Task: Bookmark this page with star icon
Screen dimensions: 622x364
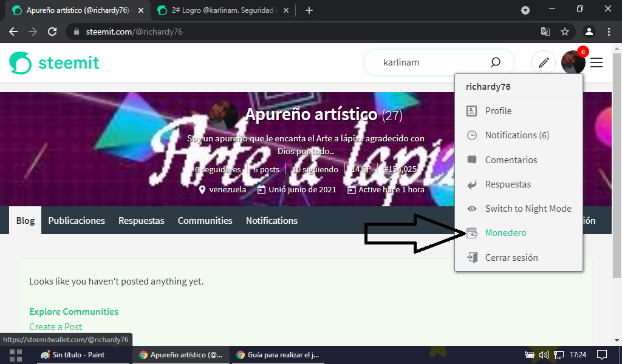Action: click(565, 32)
